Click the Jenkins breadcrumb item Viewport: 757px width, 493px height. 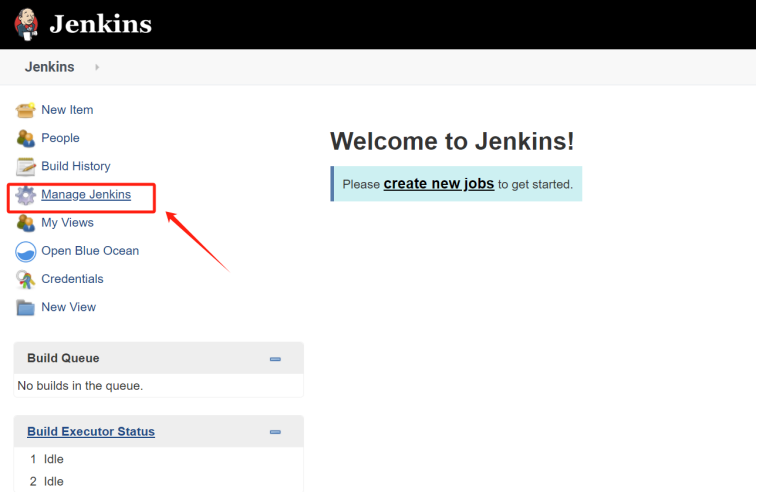coord(50,67)
